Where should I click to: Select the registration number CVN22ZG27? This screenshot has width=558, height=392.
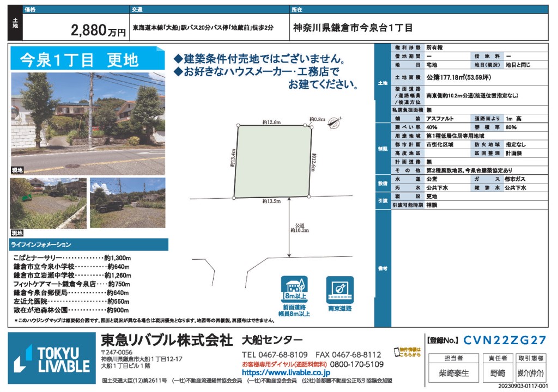[x=505, y=341]
